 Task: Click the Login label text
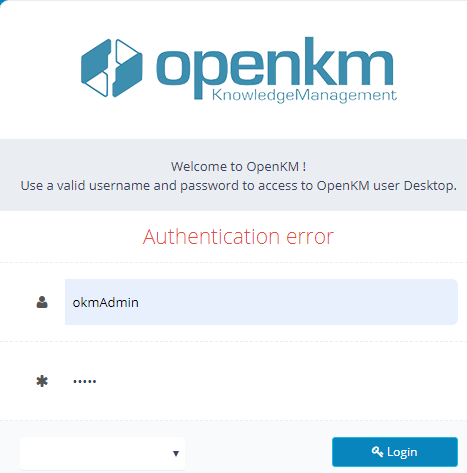402,452
